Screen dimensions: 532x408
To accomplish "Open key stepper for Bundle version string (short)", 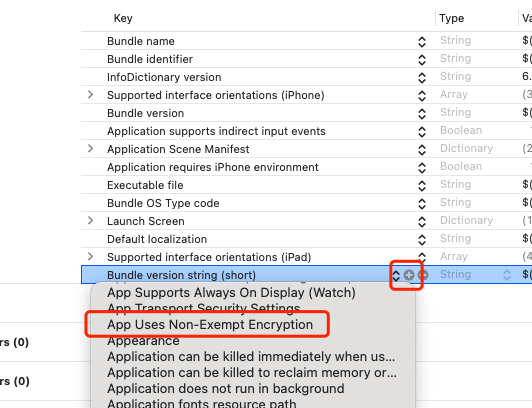I will pos(396,275).
